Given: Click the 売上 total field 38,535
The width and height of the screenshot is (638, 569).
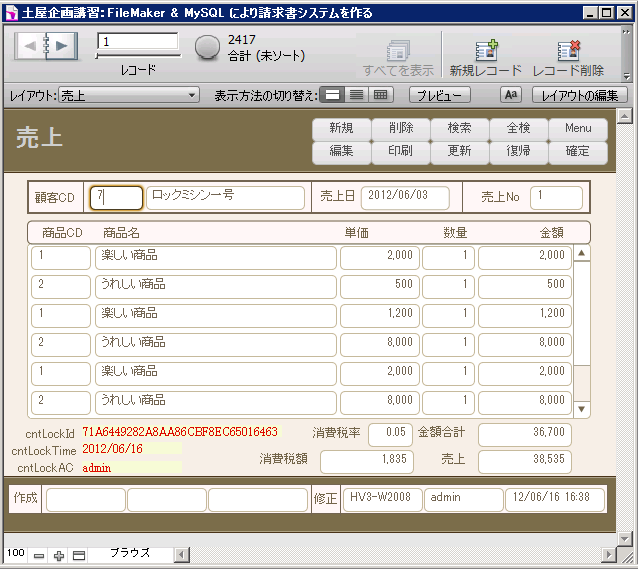Looking at the screenshot, I should (525, 462).
